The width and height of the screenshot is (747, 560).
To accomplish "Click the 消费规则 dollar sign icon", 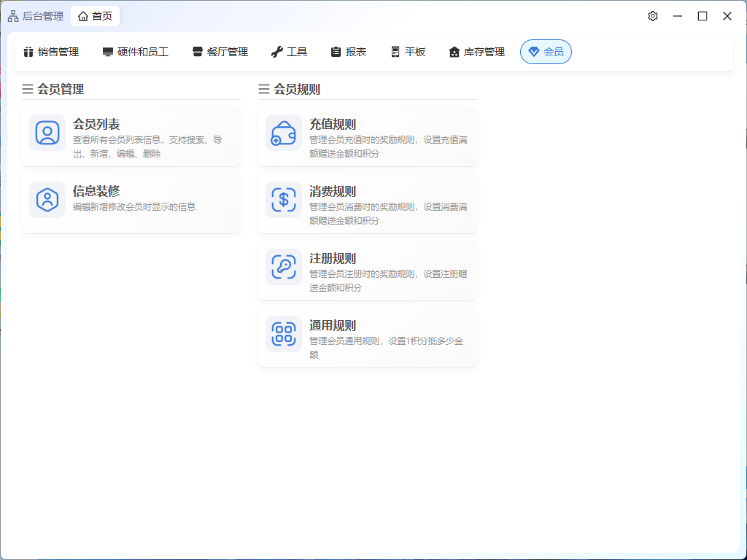I will [284, 200].
